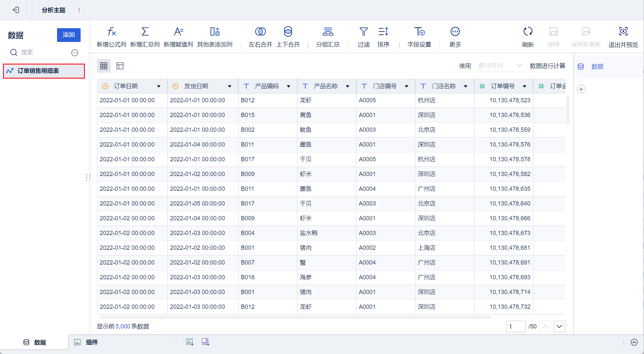This screenshot has height=354, width=644.
Task: Click the 新增汇总列 sigma icon
Action: coord(145,32)
